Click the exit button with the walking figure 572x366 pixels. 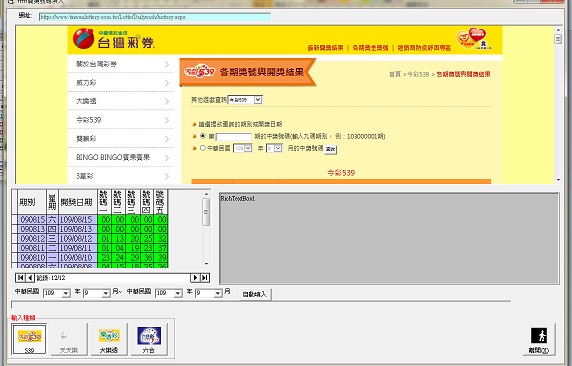click(539, 339)
